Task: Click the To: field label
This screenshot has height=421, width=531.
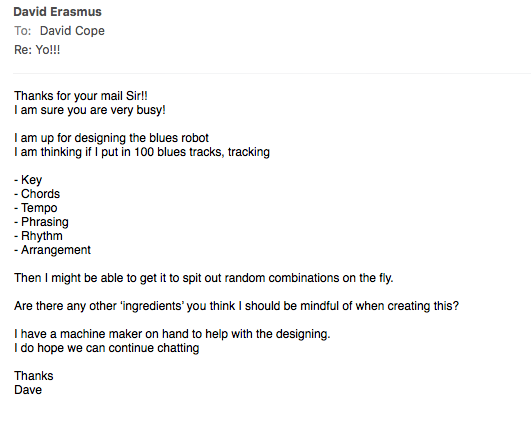Action: pos(23,31)
